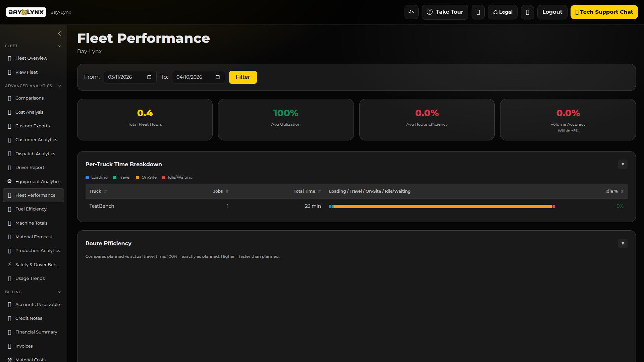Switch to the Fuel Efficiency page

point(31,209)
